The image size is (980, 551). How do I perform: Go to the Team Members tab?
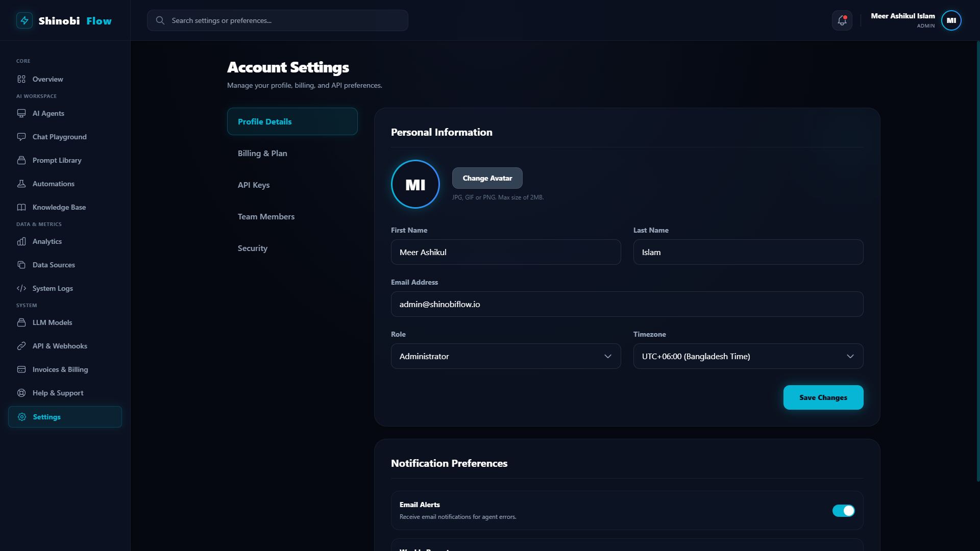(292, 216)
